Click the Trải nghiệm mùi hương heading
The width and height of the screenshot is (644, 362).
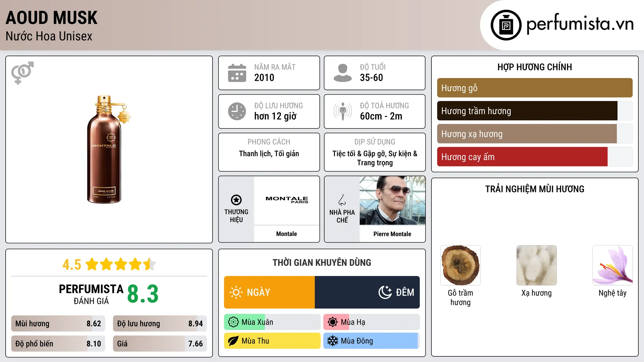pos(535,189)
